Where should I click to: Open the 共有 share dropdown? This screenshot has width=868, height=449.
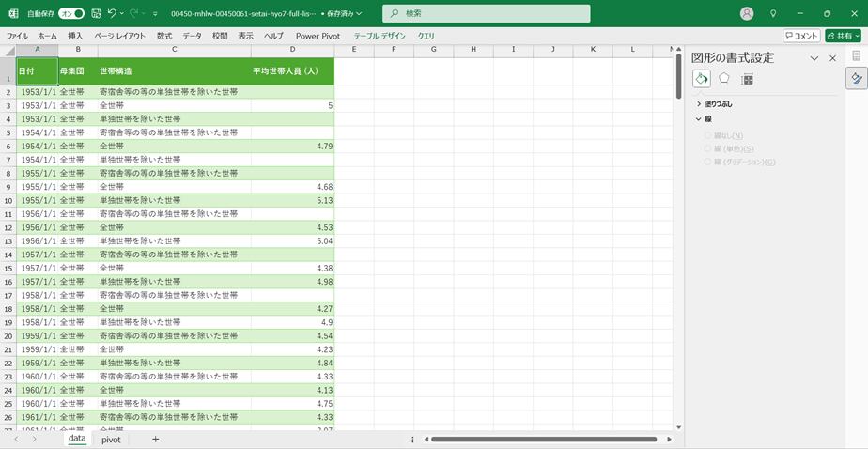click(x=843, y=36)
